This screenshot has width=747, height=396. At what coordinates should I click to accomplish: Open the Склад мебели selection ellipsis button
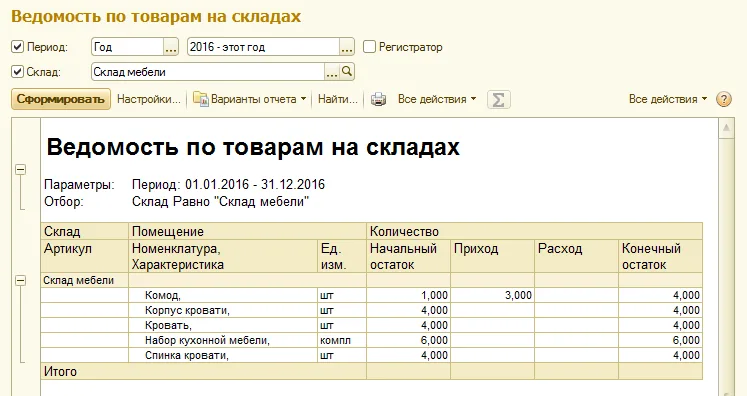[x=332, y=72]
